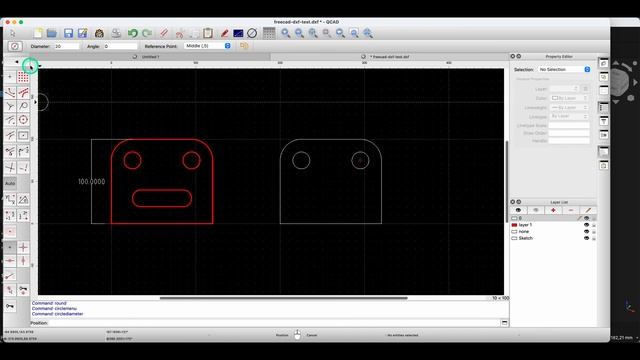Viewport: 640px width, 360px height.
Task: Open the Layer dropdown in Property Editor
Action: tap(564, 89)
